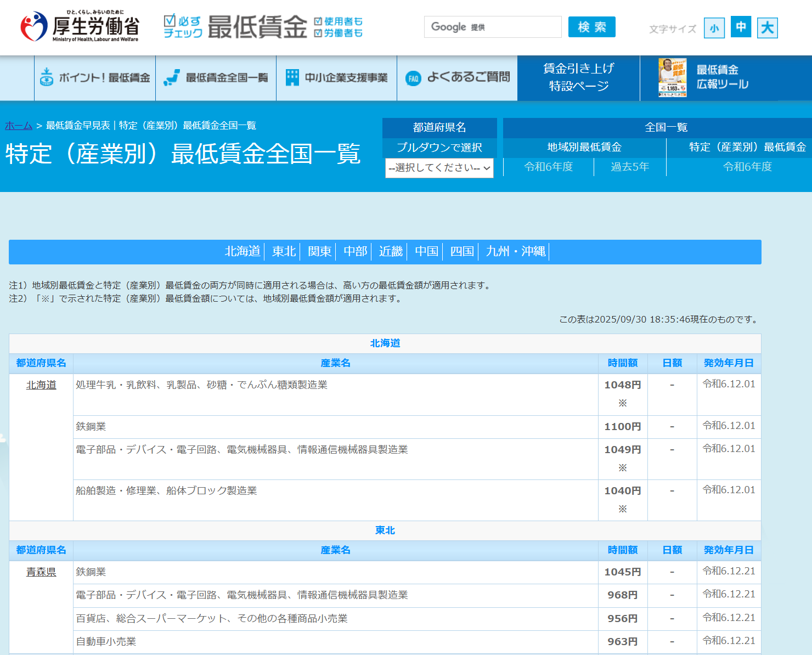Jump to the 関東 region anchor

(320, 251)
